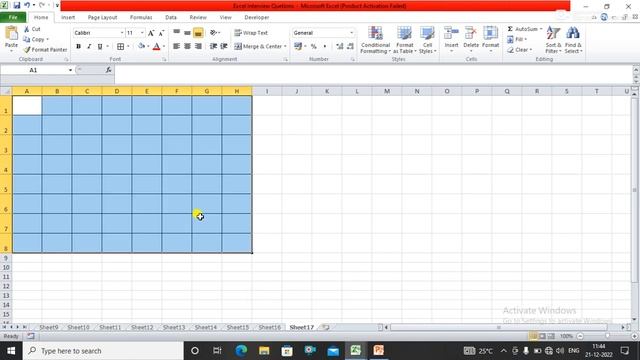Switch to the Data tab
This screenshot has height=360, width=640.
(171, 18)
